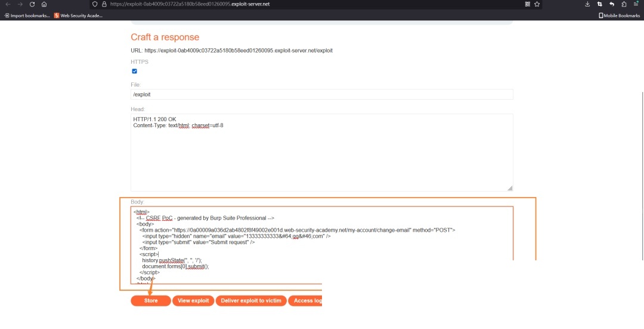Click Deliver exploit to victim button
This screenshot has width=644, height=329.
pyautogui.click(x=251, y=300)
